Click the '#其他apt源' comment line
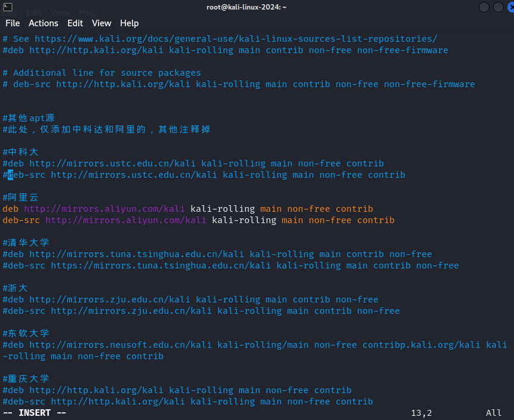Image resolution: width=514 pixels, height=420 pixels. [29, 118]
